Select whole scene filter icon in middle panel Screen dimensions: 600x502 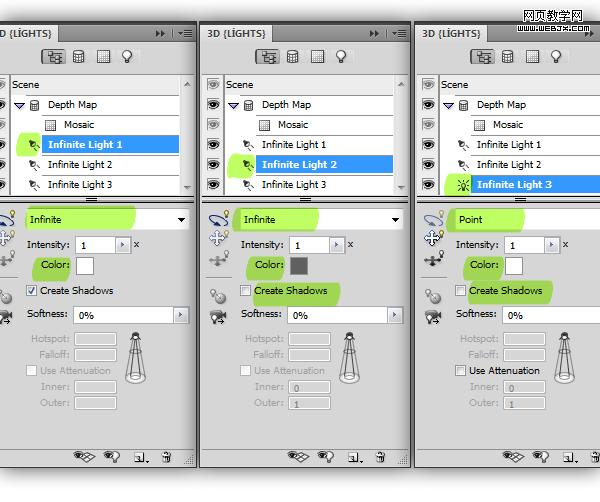(x=267, y=57)
